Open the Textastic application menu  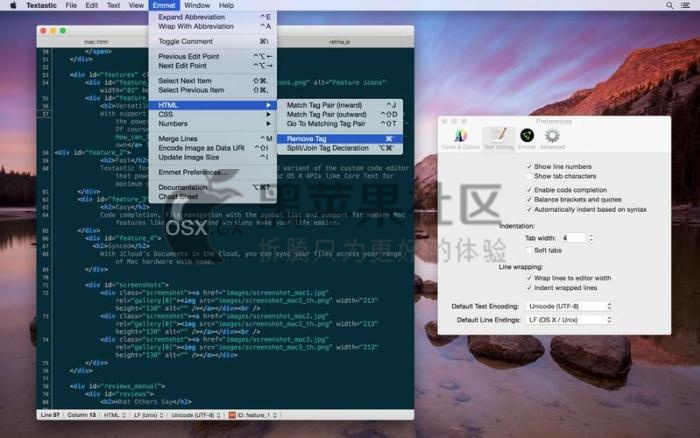pyautogui.click(x=41, y=5)
